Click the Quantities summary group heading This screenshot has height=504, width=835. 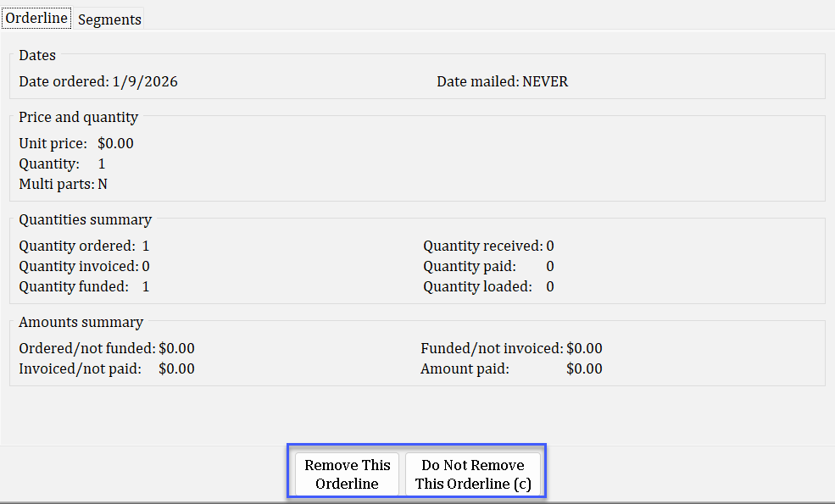coord(85,219)
